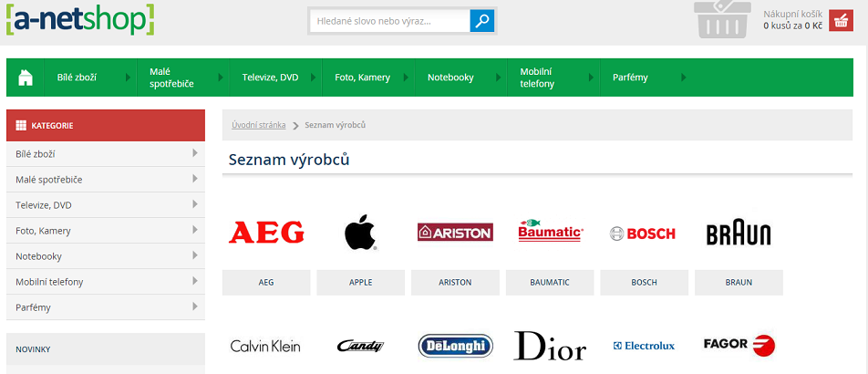Expand sidebar Malé spotřebiče arrow
868x374 pixels.
(x=195, y=179)
